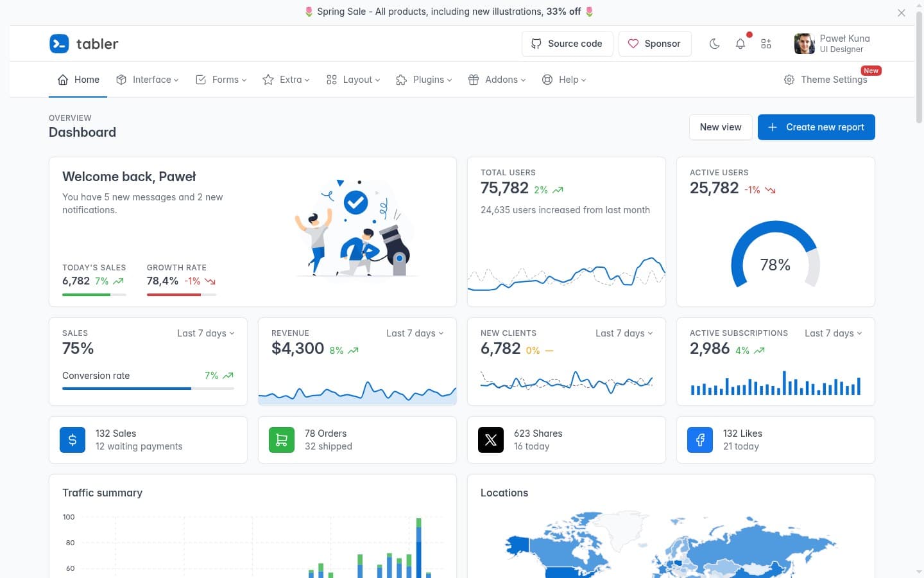Viewport: 924px width, 578px height.
Task: Open notifications via the bell icon
Action: point(740,44)
